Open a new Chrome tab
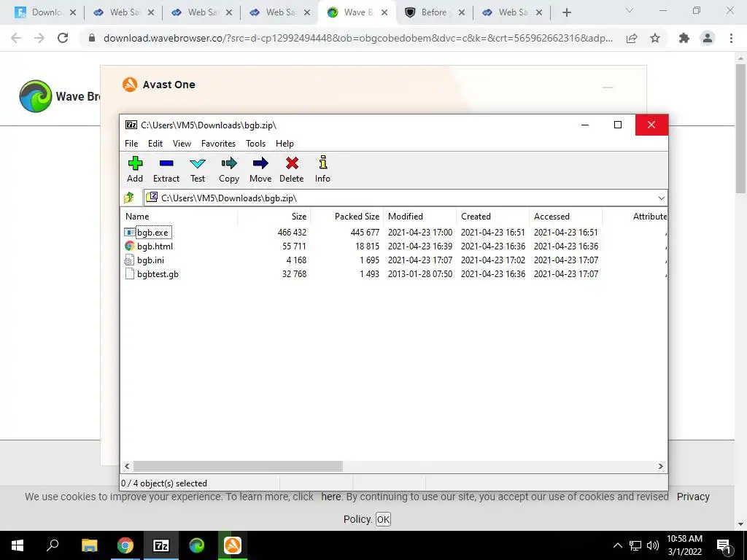Viewport: 747px width, 560px height. click(566, 12)
